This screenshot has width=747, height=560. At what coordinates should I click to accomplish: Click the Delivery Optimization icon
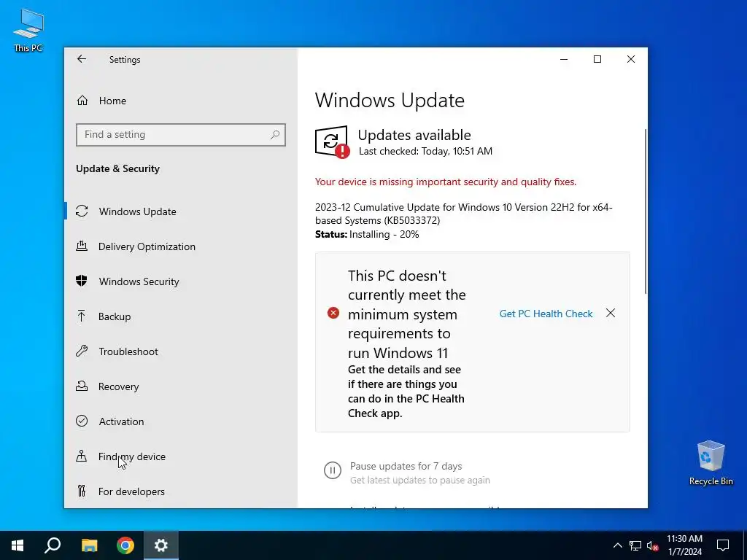[x=82, y=246]
